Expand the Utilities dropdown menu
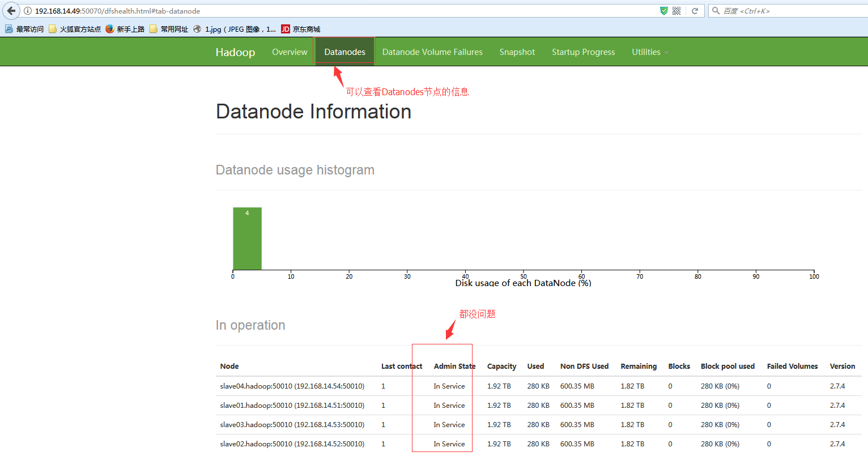Screen dimensions: 868x456 coord(649,52)
